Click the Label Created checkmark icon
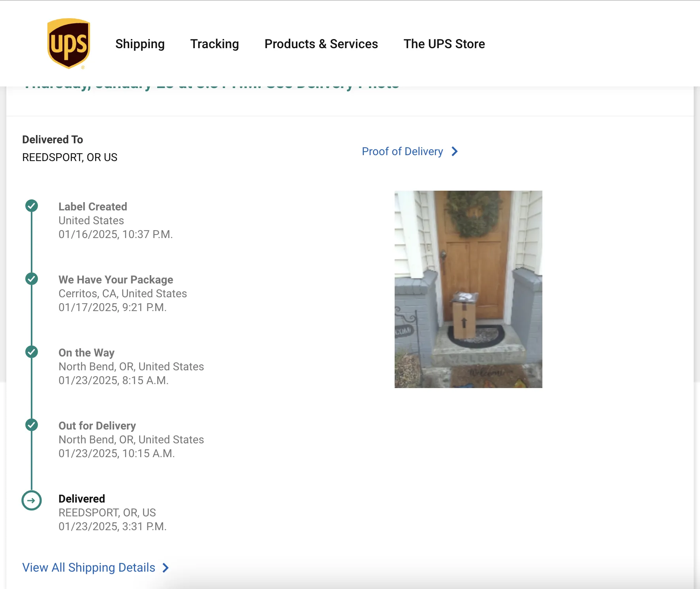Image resolution: width=700 pixels, height=589 pixels. (32, 206)
